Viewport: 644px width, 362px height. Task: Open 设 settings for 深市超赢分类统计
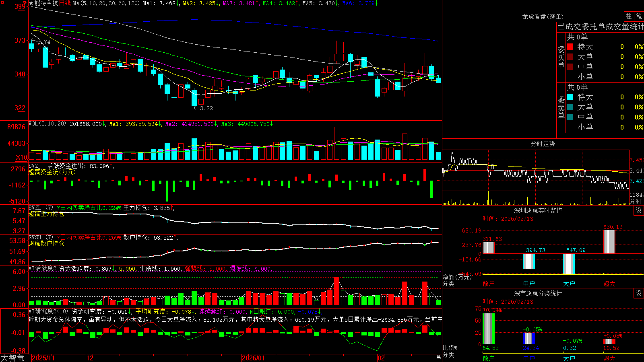tap(639, 293)
